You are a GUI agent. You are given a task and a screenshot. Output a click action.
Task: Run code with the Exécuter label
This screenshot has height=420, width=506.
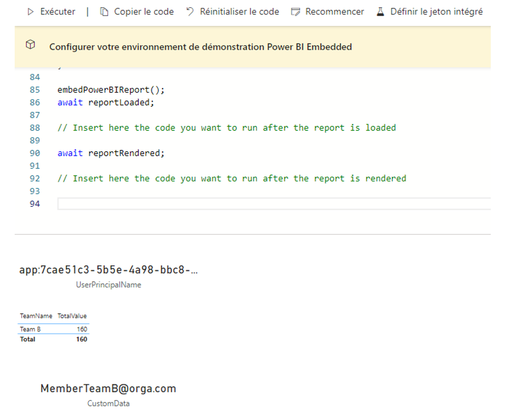coord(58,12)
